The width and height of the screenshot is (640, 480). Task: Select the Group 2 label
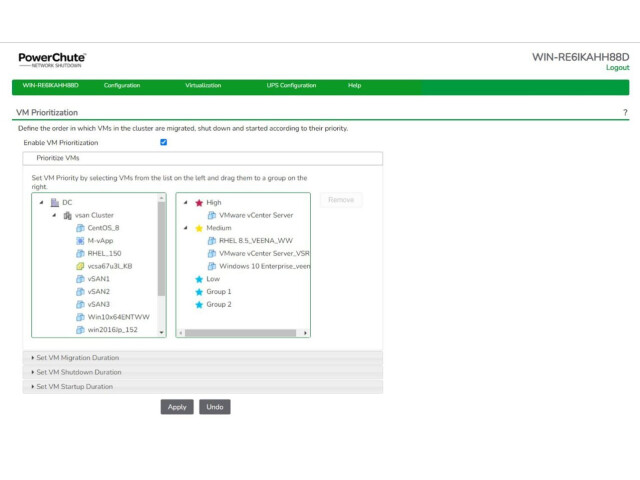coord(219,304)
